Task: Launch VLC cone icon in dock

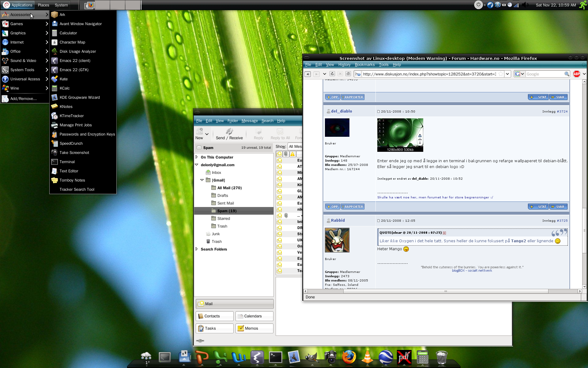Action: (367, 357)
